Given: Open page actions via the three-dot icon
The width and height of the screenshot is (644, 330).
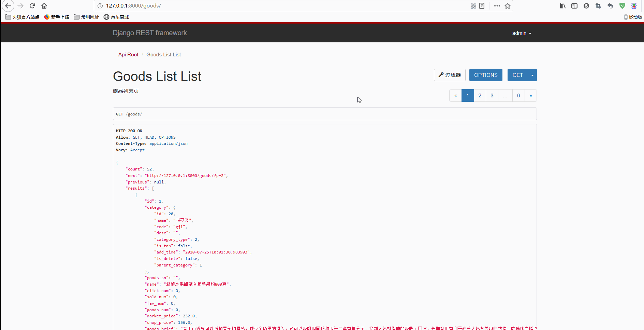Looking at the screenshot, I should point(497,6).
